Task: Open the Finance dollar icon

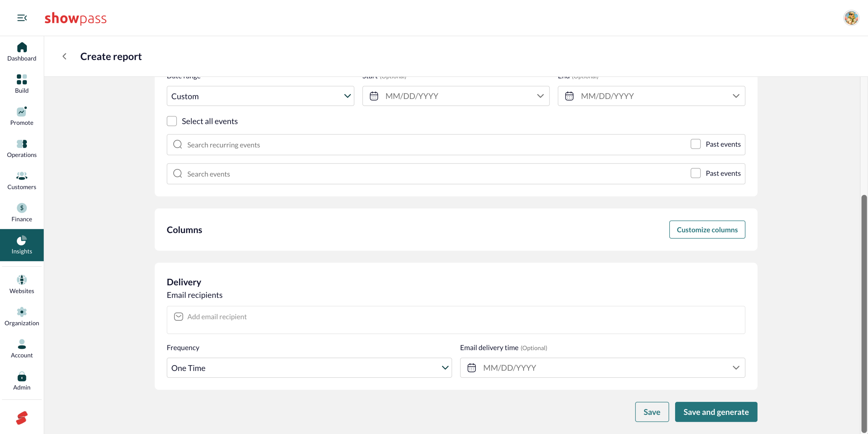Action: click(22, 208)
